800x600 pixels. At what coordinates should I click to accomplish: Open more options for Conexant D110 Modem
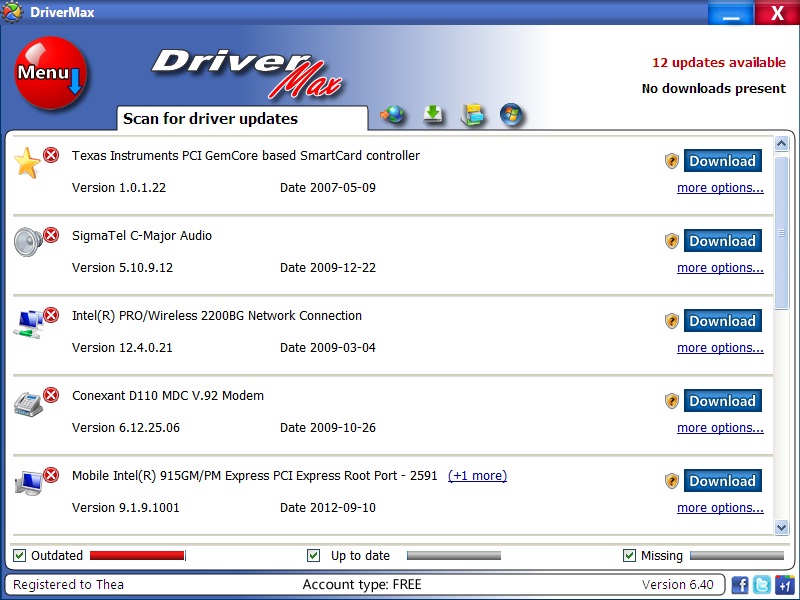tap(720, 428)
